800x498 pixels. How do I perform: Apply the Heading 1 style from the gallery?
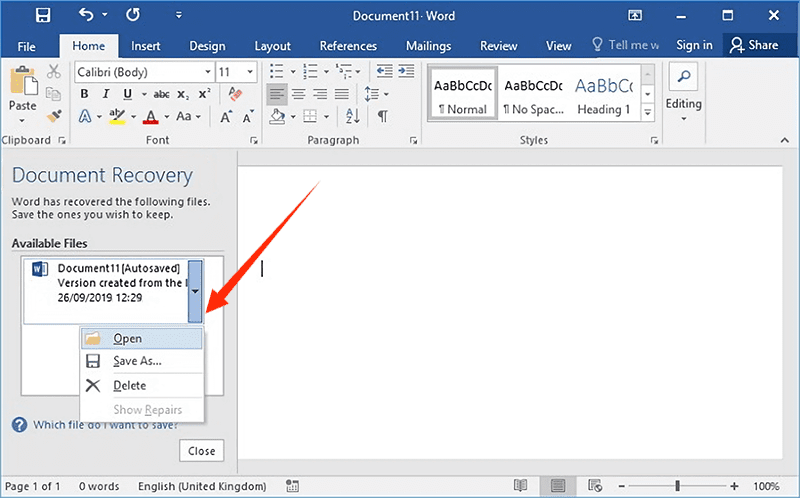603,95
